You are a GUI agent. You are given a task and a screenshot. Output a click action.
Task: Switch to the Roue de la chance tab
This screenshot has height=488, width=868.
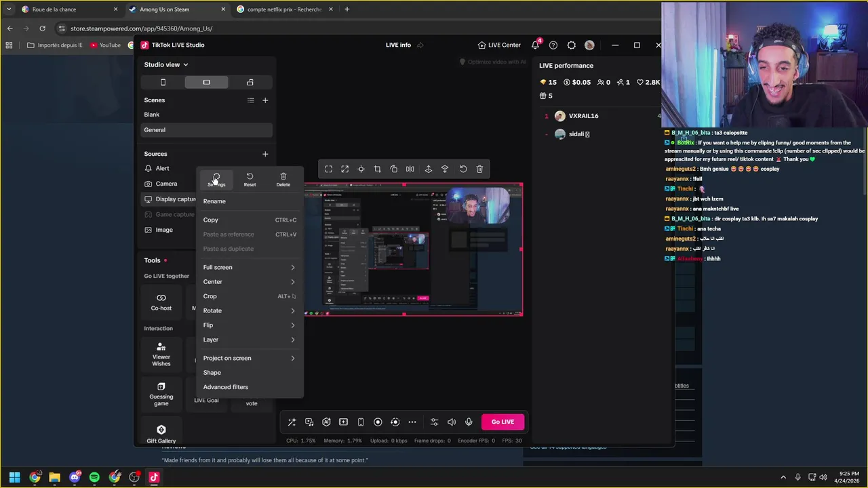68,9
